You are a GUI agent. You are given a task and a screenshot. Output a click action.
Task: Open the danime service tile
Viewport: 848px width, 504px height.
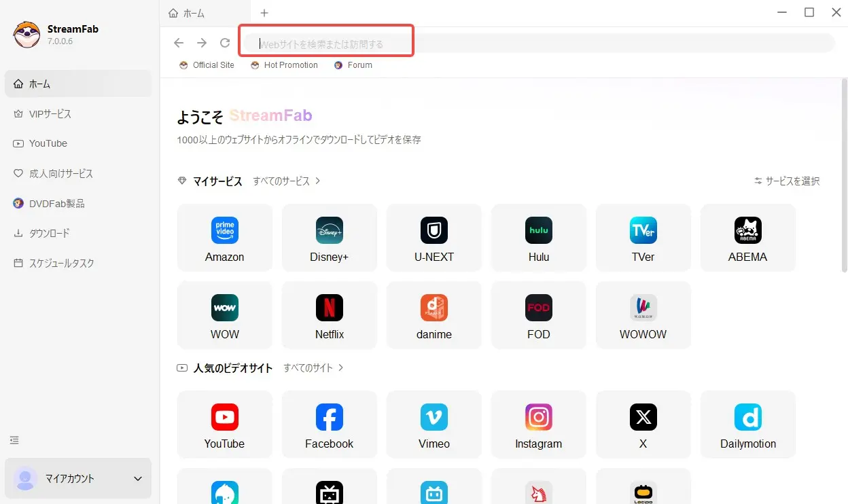pos(434,315)
